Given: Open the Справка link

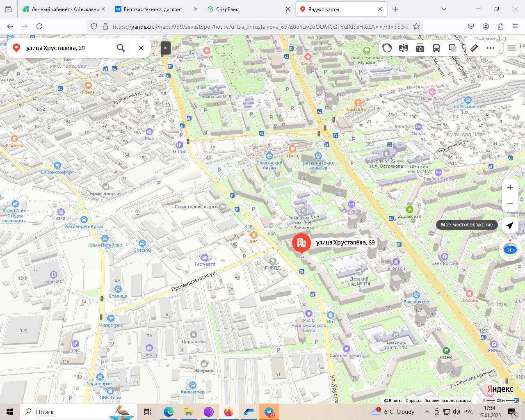Looking at the screenshot, I should click(413, 401).
